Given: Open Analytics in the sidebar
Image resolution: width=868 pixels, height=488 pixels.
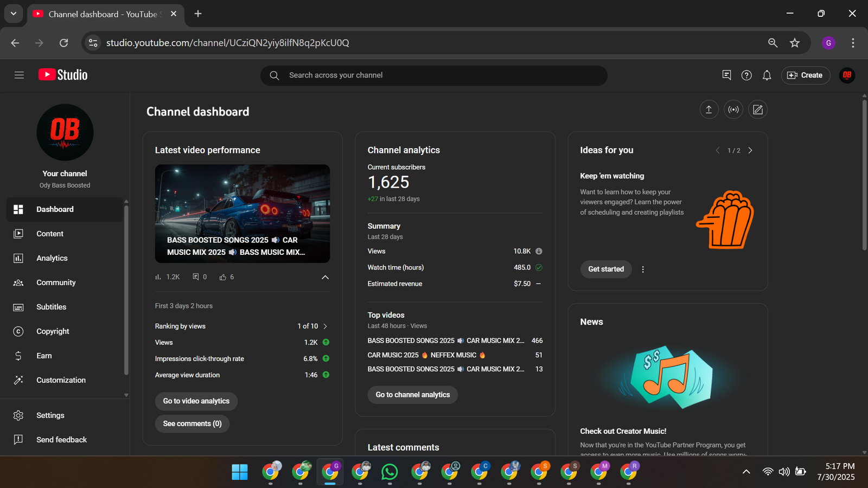Looking at the screenshot, I should [65, 258].
